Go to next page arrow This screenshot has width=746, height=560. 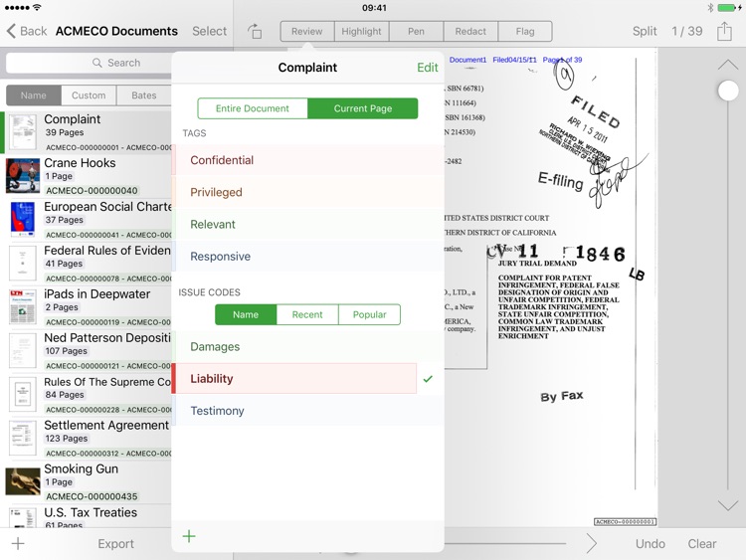point(592,543)
